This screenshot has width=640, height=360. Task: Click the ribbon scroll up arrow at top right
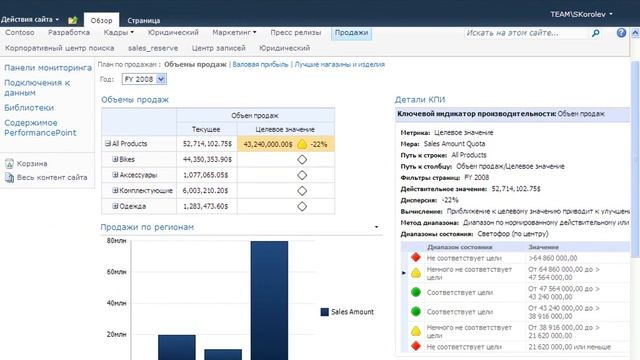(635, 33)
